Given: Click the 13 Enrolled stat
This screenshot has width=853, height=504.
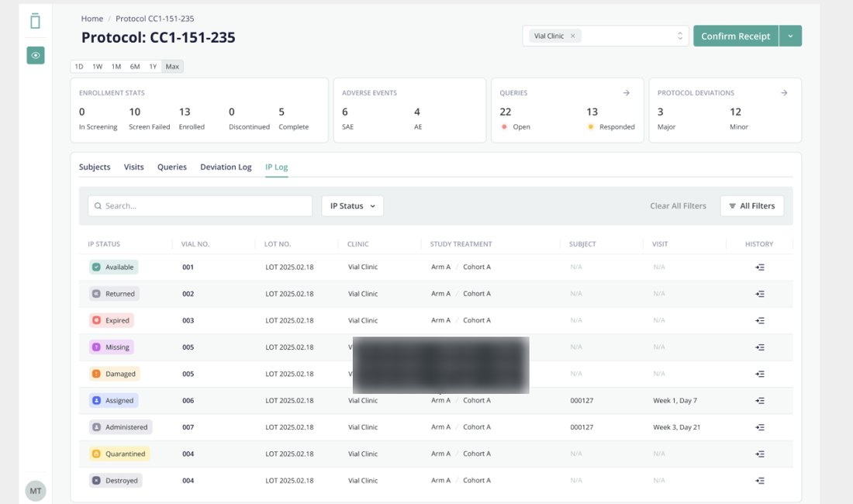Looking at the screenshot, I should (x=185, y=112).
